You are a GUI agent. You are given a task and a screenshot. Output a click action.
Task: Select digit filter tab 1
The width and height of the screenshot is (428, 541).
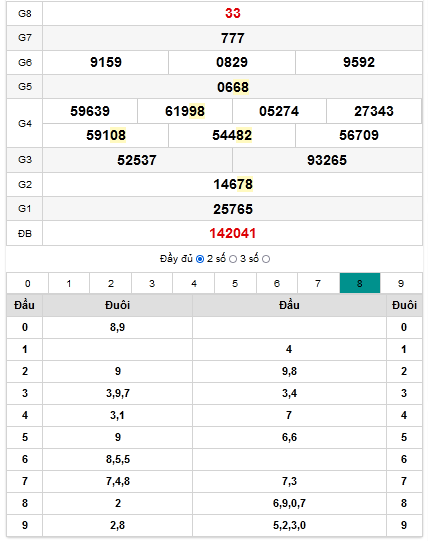(x=69, y=283)
